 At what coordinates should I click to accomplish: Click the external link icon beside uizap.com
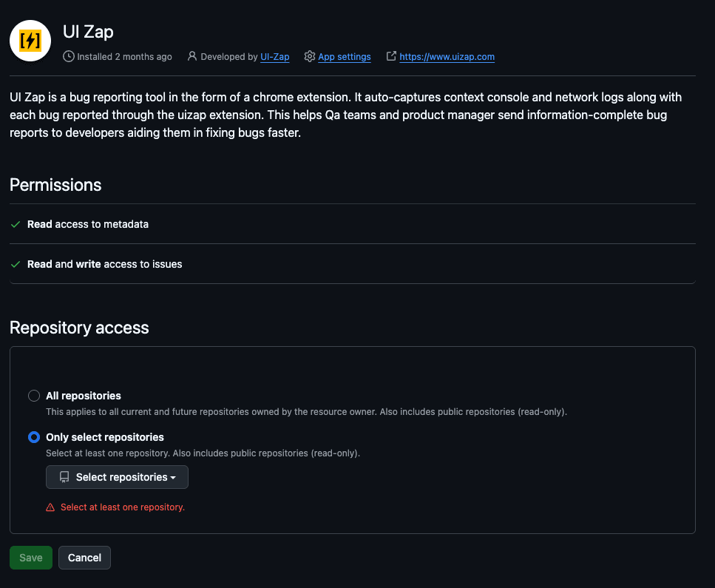click(x=391, y=56)
